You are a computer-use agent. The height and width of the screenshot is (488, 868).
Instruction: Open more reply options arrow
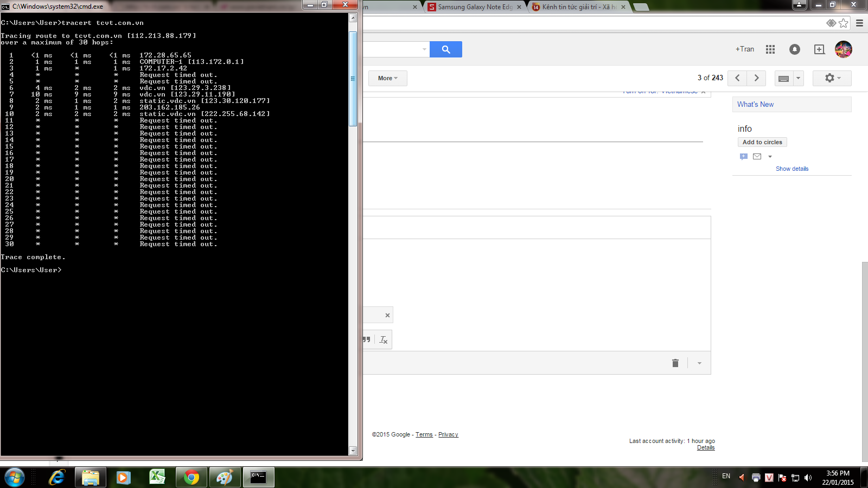point(699,363)
